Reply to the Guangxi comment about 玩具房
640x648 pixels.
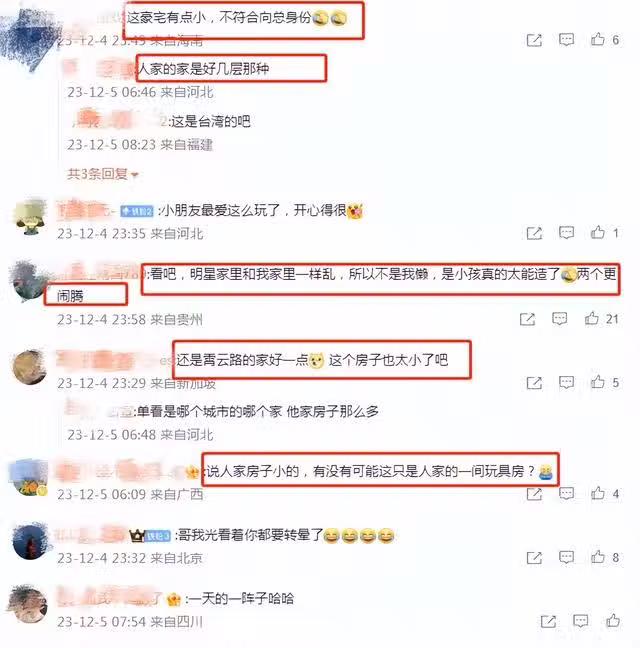click(x=566, y=493)
